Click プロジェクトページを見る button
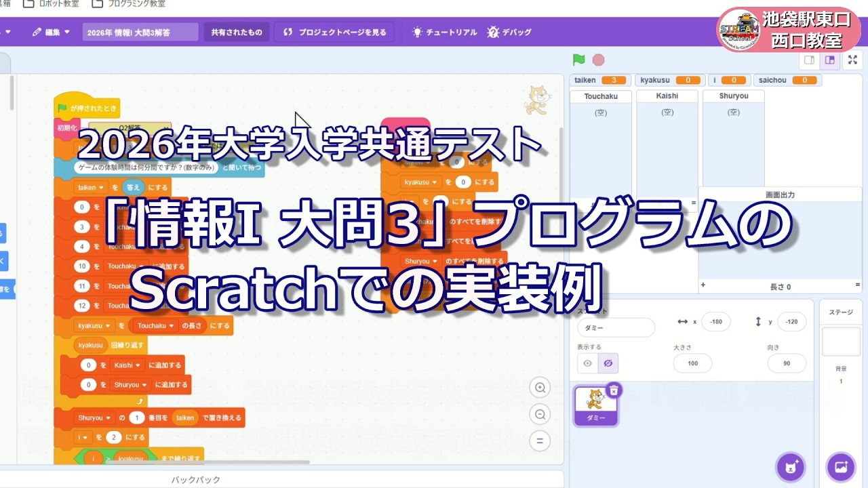Screen dimensions: 868x488 tap(335, 32)
